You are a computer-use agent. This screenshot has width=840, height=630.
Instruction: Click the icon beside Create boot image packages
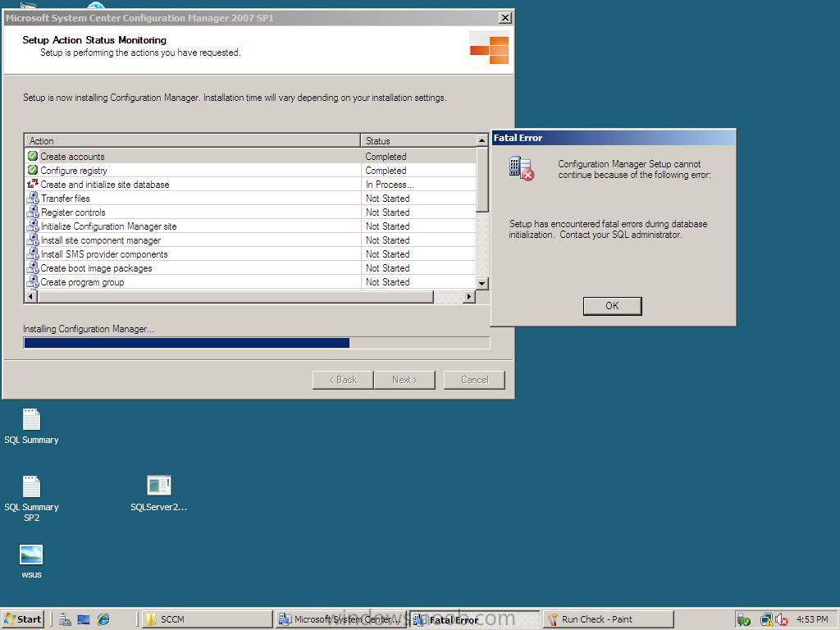(x=33, y=267)
